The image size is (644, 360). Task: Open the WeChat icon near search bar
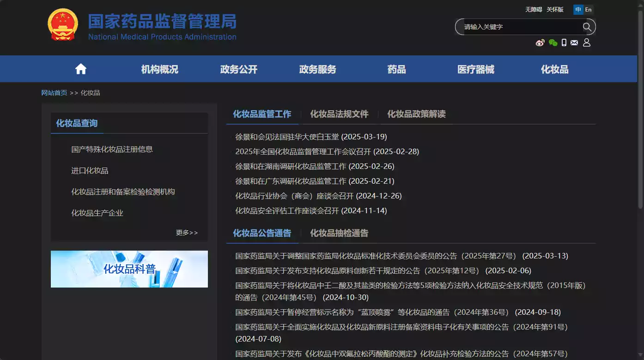point(553,42)
